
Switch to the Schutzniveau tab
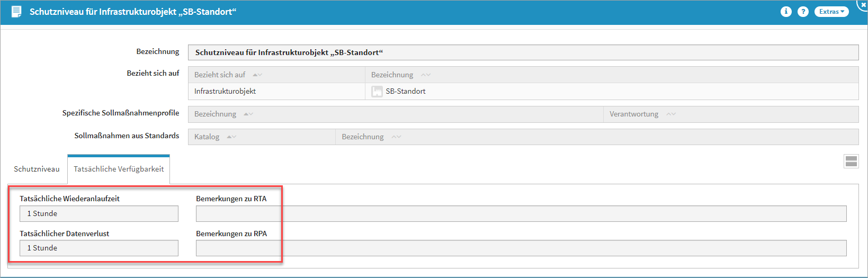(x=37, y=169)
